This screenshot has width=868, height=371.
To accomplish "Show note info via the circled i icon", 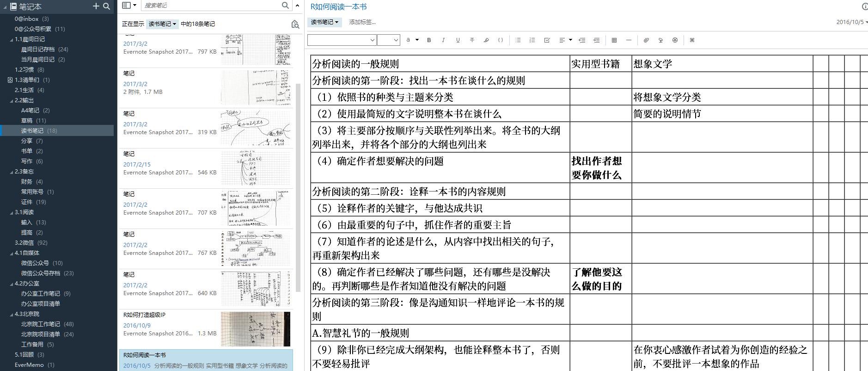I will 865,6.
